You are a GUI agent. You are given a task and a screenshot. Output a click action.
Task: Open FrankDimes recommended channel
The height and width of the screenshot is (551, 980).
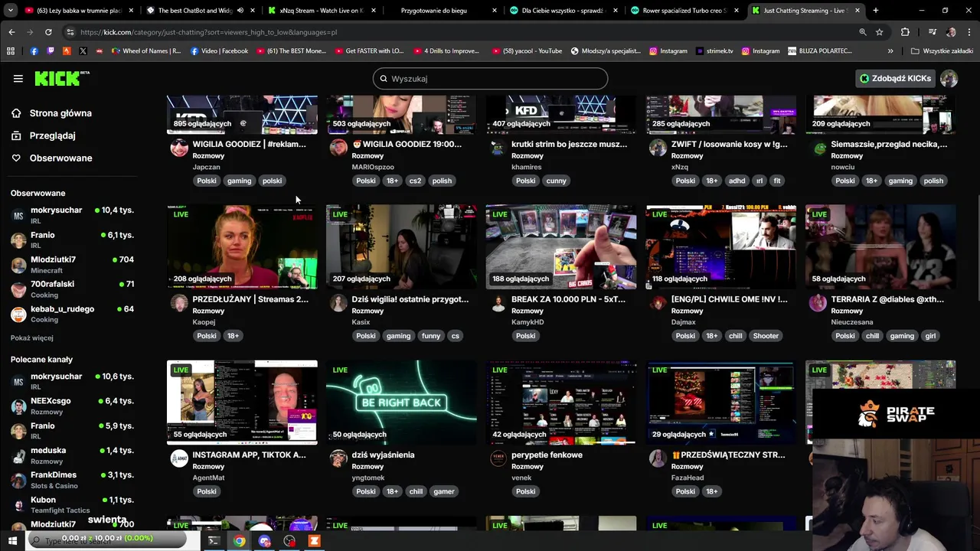[x=72, y=480]
